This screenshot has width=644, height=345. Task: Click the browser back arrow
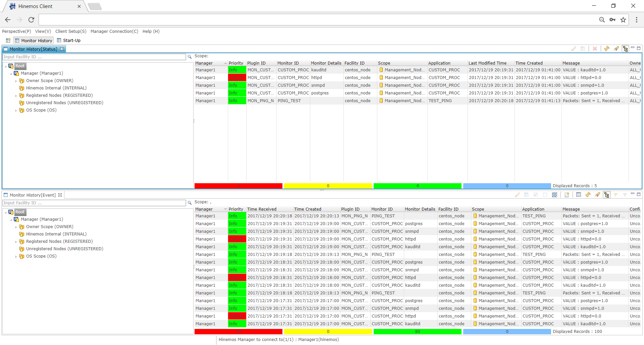click(x=8, y=20)
